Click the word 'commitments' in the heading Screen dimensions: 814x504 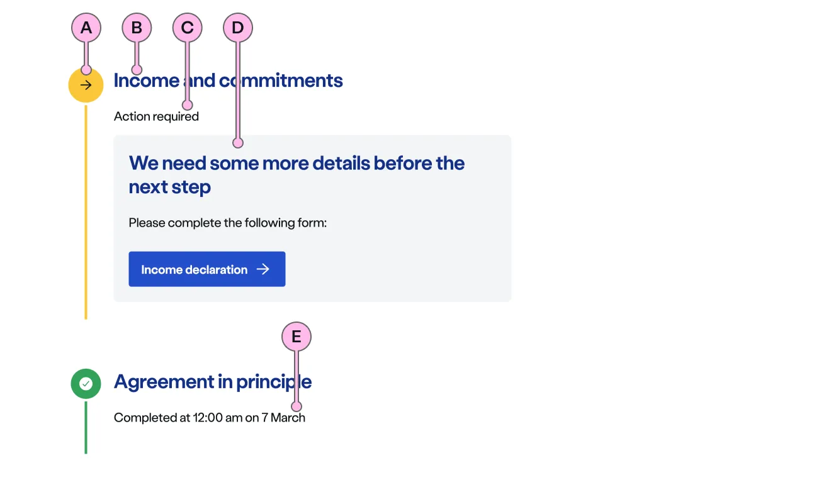(x=280, y=81)
